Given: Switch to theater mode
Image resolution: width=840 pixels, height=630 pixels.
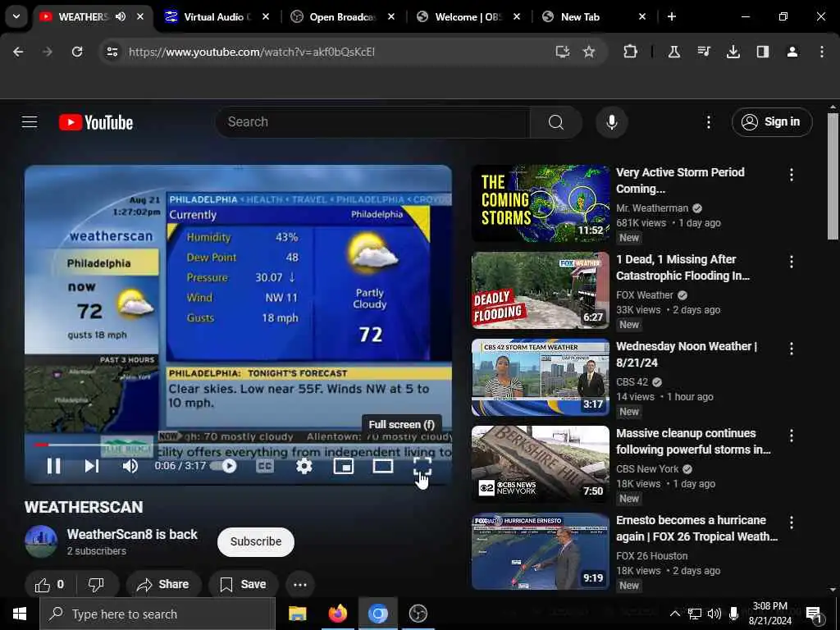Looking at the screenshot, I should [383, 466].
